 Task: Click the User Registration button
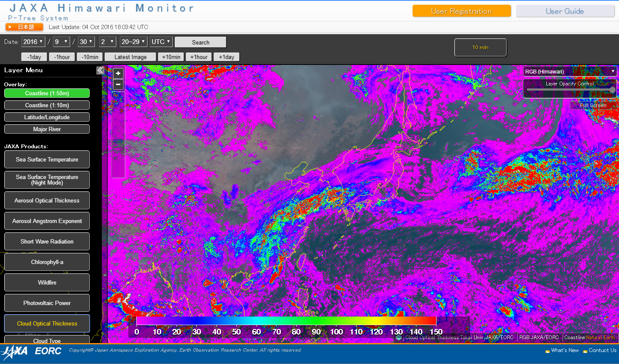point(461,11)
